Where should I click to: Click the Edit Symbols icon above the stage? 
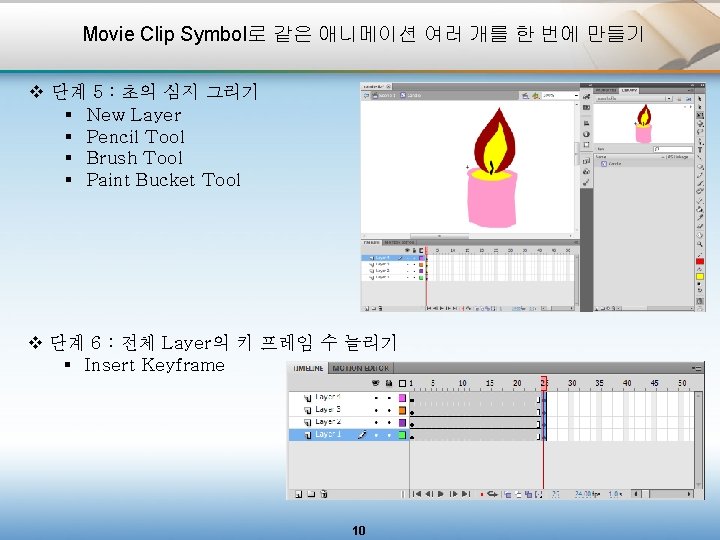[535, 96]
